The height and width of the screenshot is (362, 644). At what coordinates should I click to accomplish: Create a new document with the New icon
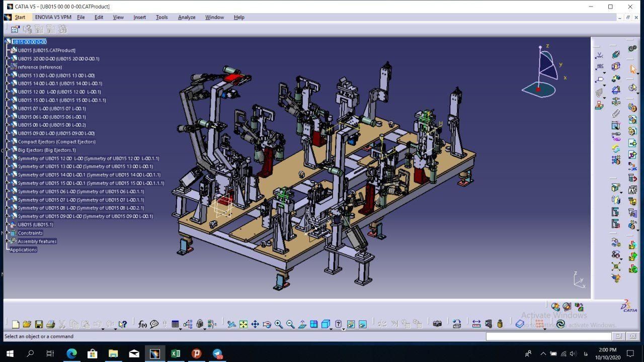tap(16, 324)
